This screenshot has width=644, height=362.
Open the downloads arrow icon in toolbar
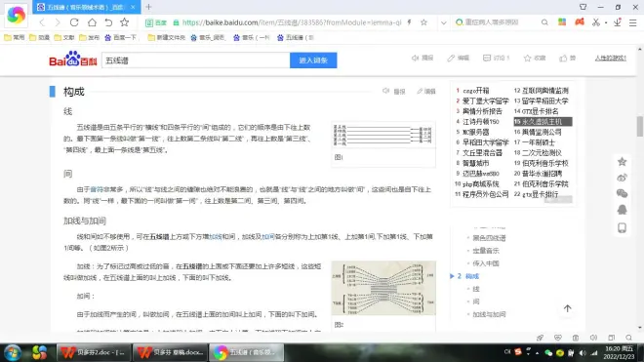(618, 22)
